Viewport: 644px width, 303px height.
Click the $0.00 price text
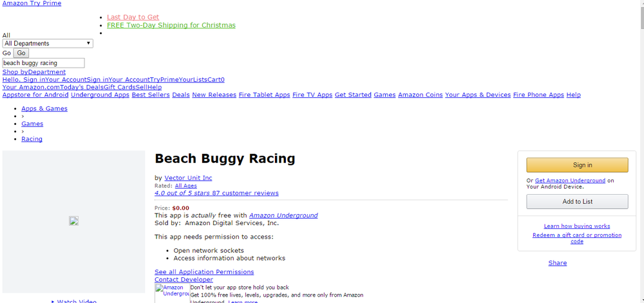(x=181, y=208)
